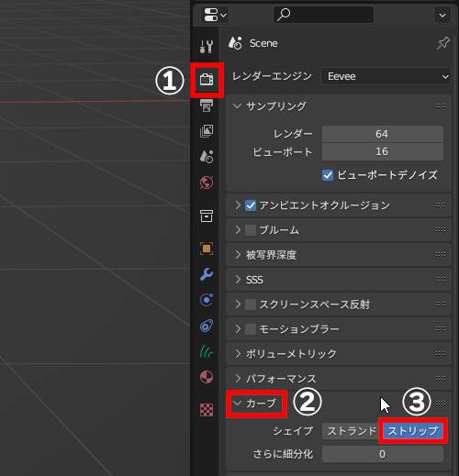
Task: Open the Collection properties tab
Action: pyautogui.click(x=207, y=216)
